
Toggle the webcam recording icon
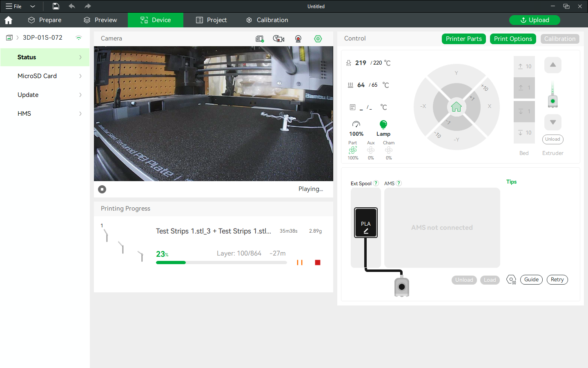[298, 39]
